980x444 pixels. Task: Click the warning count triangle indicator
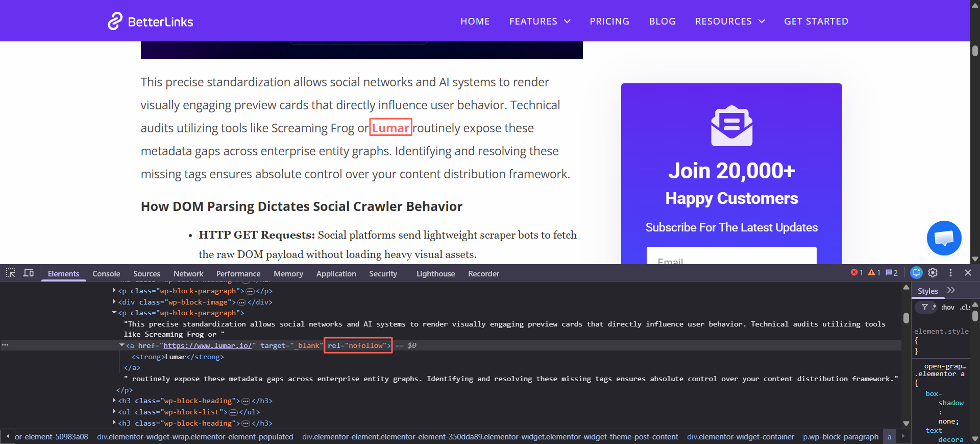point(874,273)
